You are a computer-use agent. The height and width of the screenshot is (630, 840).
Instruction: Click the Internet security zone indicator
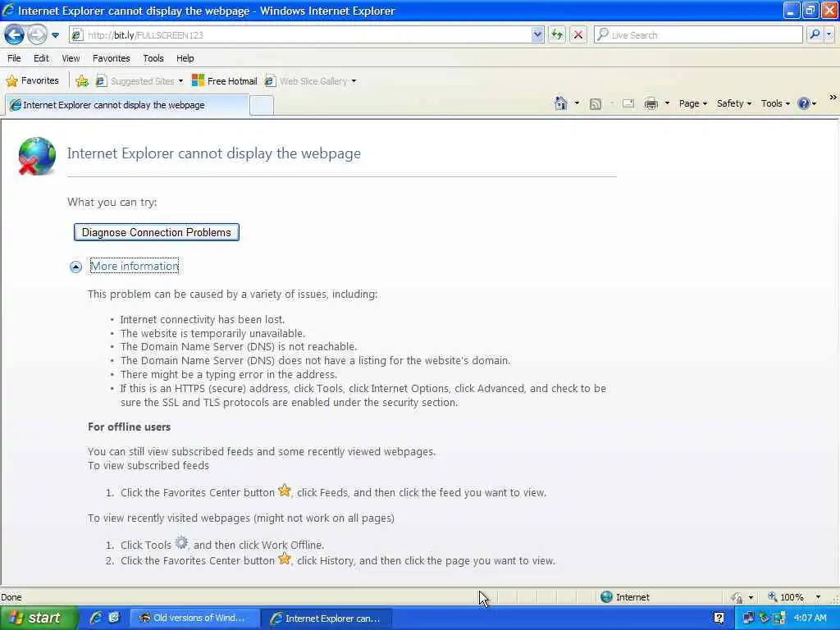[x=624, y=597]
